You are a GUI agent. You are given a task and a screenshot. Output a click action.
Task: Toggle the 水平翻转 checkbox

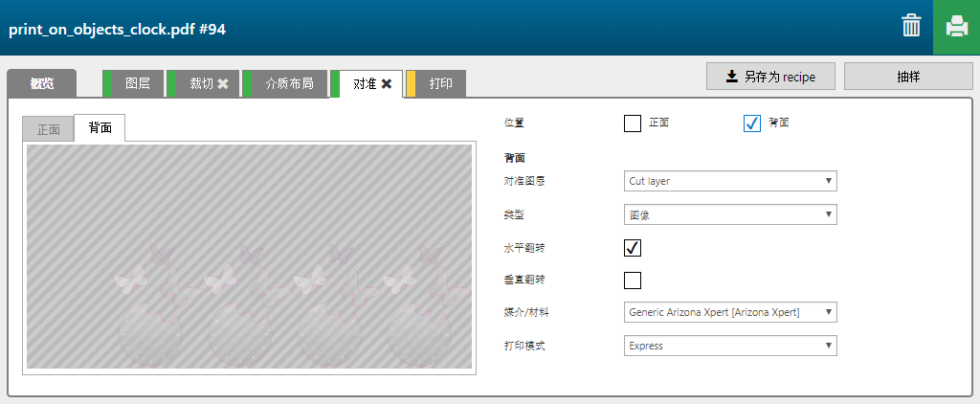[633, 248]
